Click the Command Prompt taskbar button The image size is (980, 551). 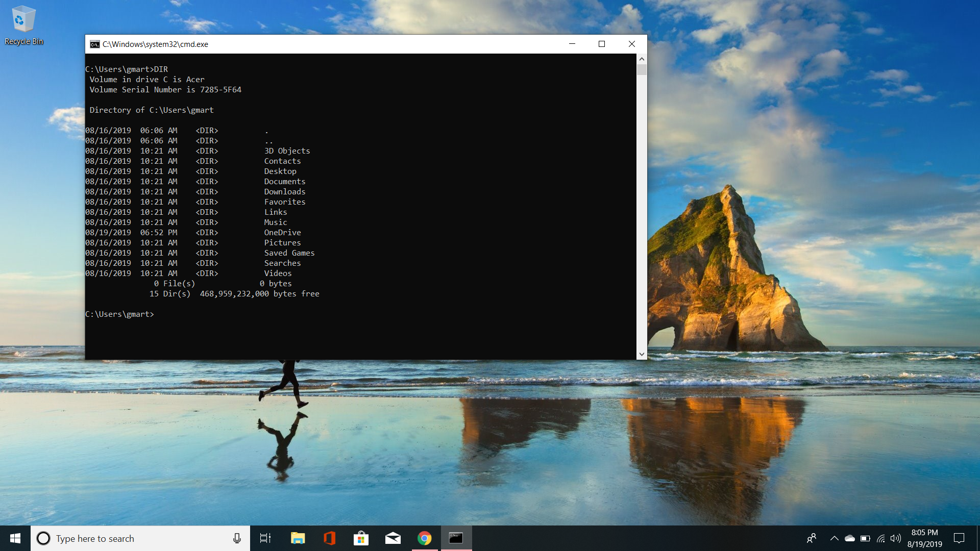click(x=456, y=538)
